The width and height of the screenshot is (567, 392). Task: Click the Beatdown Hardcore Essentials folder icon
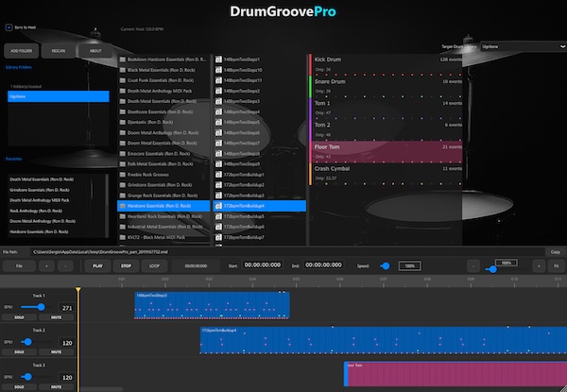[x=123, y=60]
